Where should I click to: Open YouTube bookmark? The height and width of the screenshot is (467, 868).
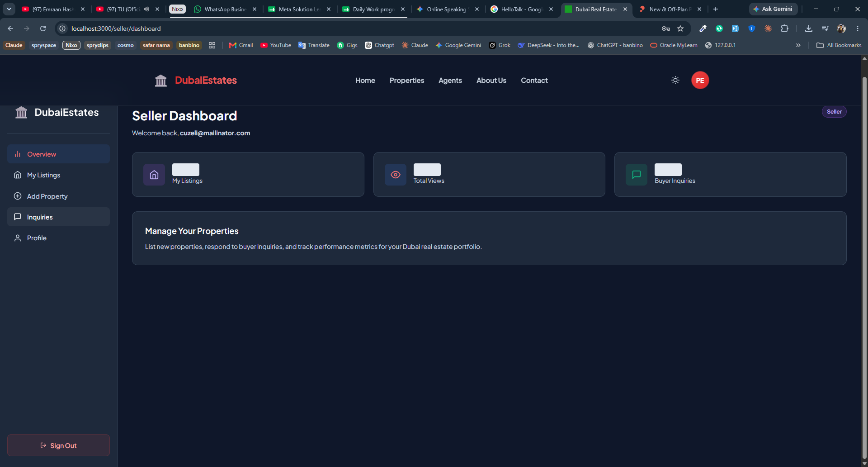pyautogui.click(x=276, y=45)
